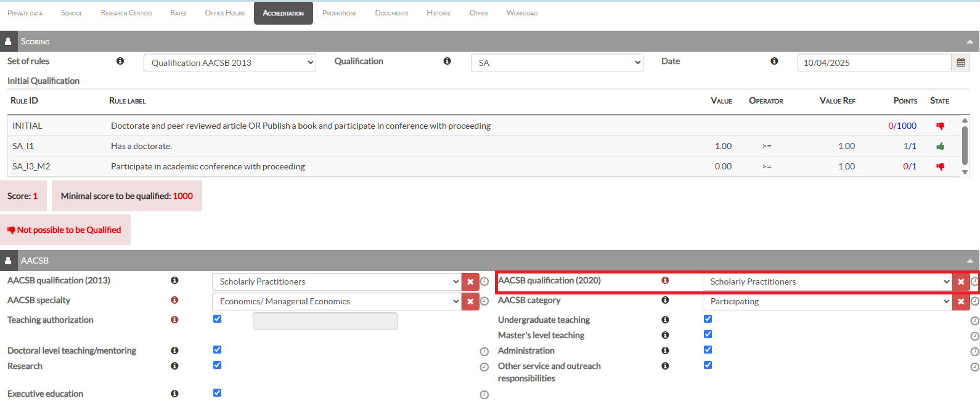The width and height of the screenshot is (980, 401).
Task: Click the calendar icon beside the Date field
Action: coord(960,63)
